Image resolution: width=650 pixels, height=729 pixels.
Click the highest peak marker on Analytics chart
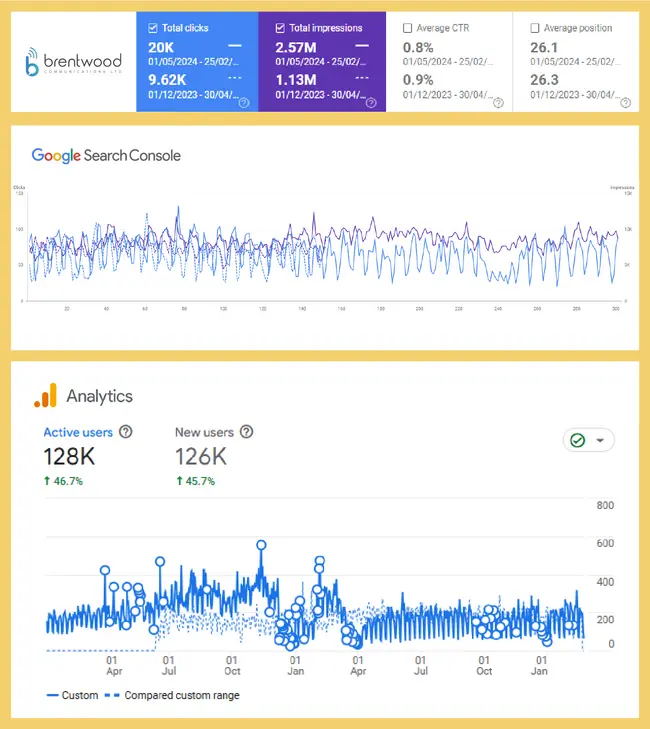261,545
